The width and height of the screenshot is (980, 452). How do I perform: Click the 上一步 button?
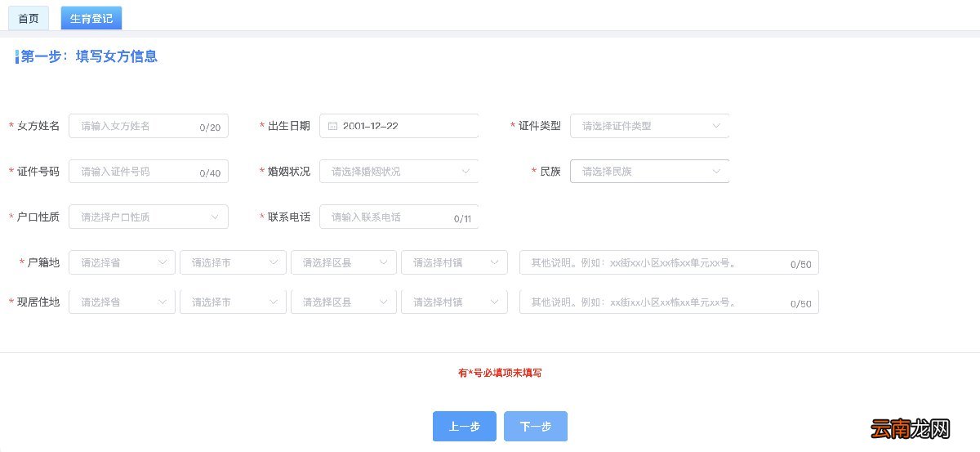pos(465,426)
